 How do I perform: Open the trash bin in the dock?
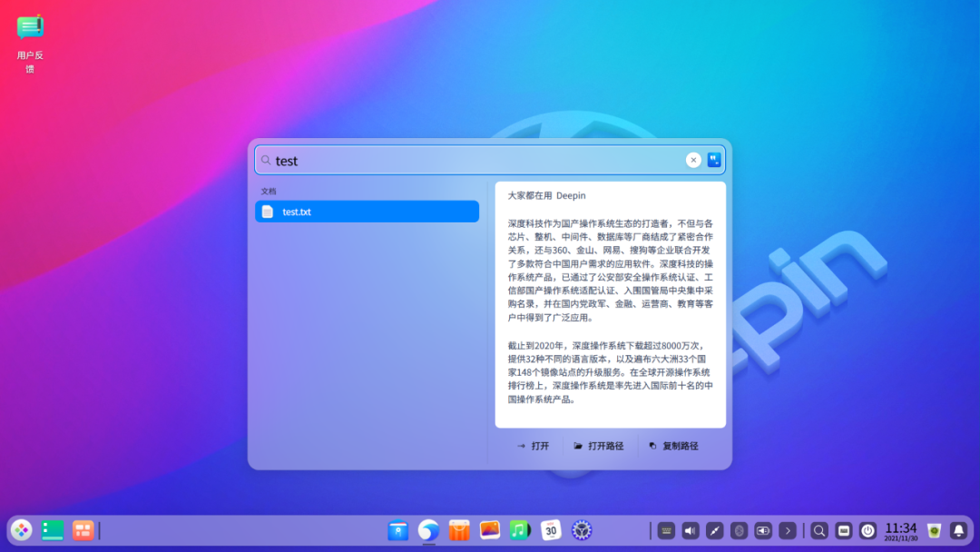[x=935, y=531]
